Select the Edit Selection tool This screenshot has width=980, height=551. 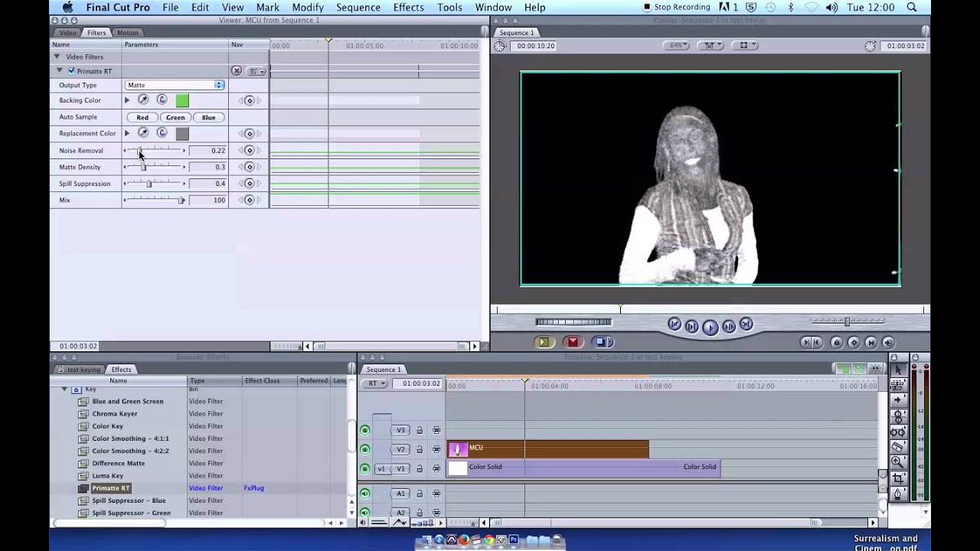[x=897, y=385]
